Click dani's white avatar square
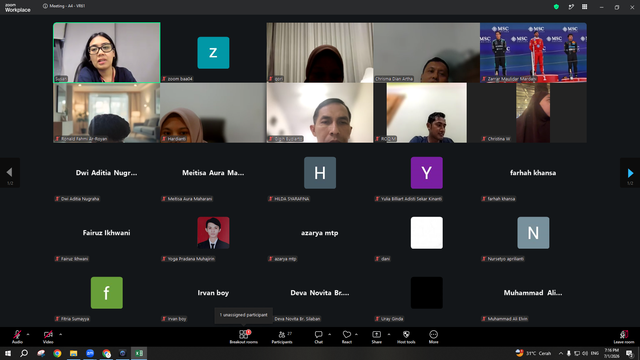 [427, 233]
